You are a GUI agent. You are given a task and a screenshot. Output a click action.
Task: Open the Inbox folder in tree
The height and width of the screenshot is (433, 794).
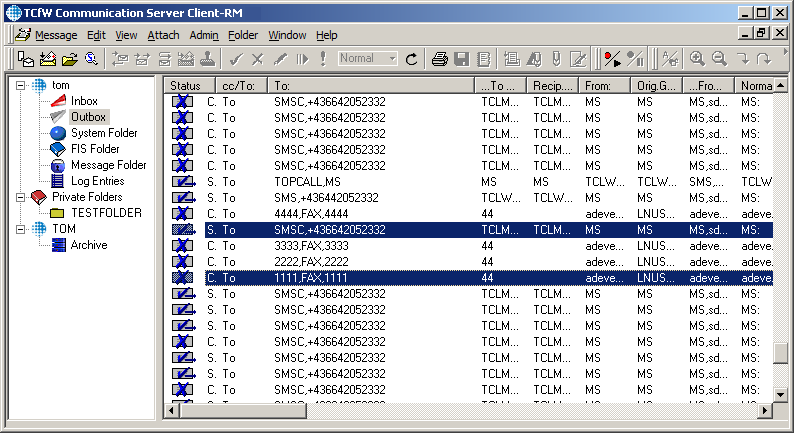tap(84, 101)
